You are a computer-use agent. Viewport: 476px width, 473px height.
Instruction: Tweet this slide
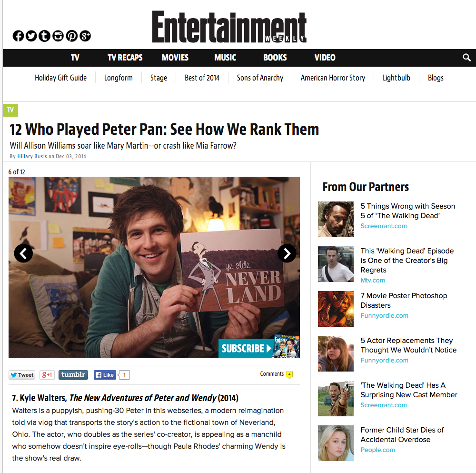coord(22,375)
